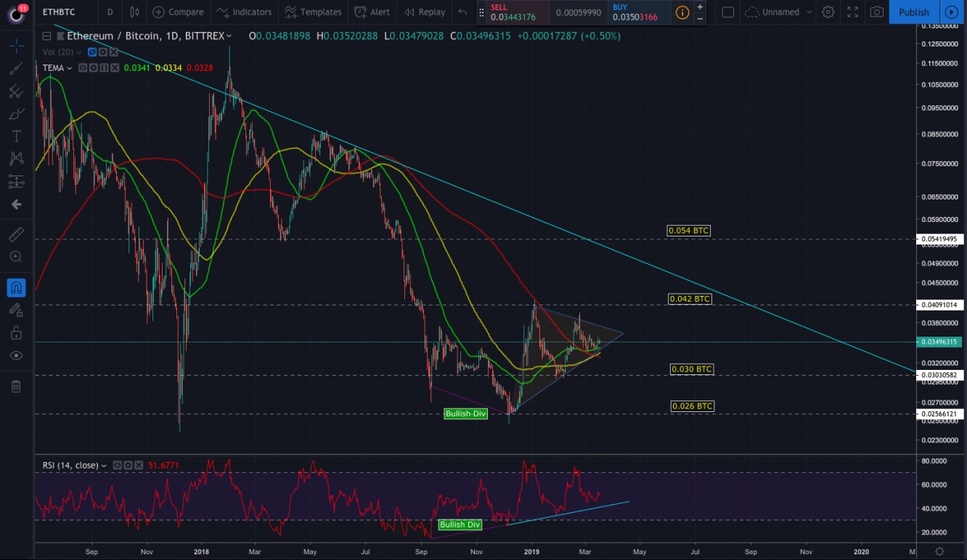Viewport: 967px width, 560px height.
Task: Open the prediction and measurement tools
Action: [16, 181]
